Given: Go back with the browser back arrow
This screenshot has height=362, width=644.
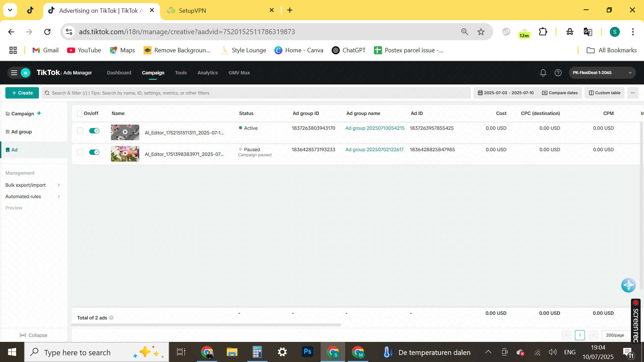Looking at the screenshot, I should [x=11, y=32].
